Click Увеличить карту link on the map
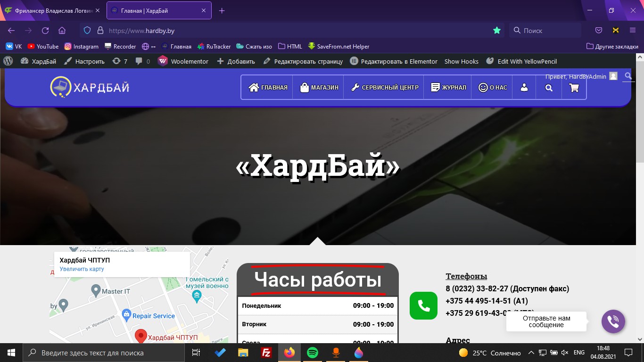 coord(82,269)
